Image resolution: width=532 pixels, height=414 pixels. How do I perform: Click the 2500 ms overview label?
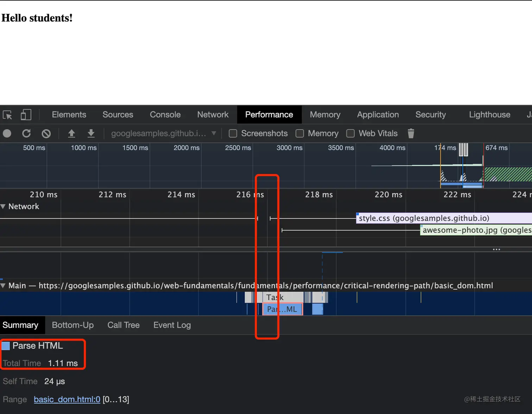tap(238, 148)
